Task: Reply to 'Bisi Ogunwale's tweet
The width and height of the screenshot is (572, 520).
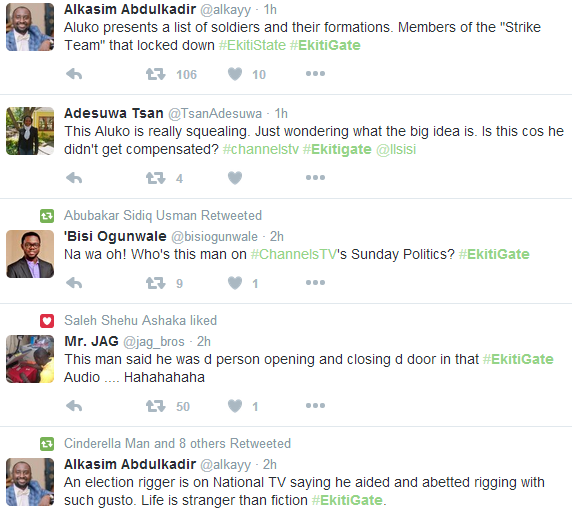Action: coord(74,283)
